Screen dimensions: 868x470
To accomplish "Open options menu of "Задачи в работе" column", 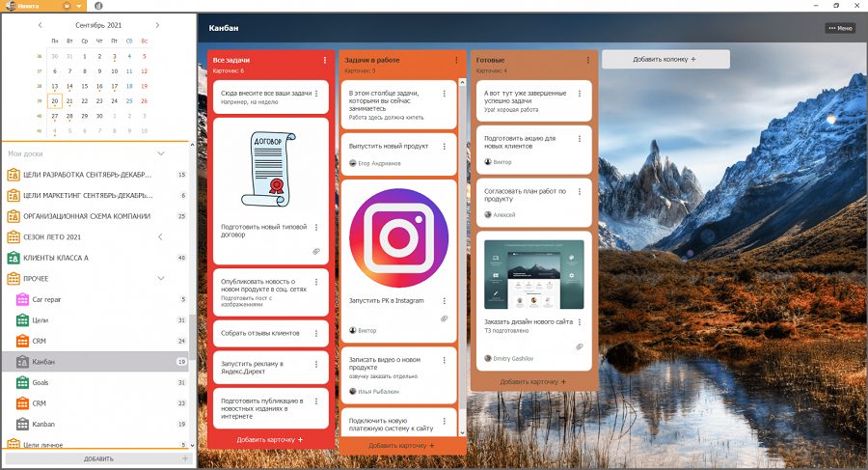I will pyautogui.click(x=458, y=61).
